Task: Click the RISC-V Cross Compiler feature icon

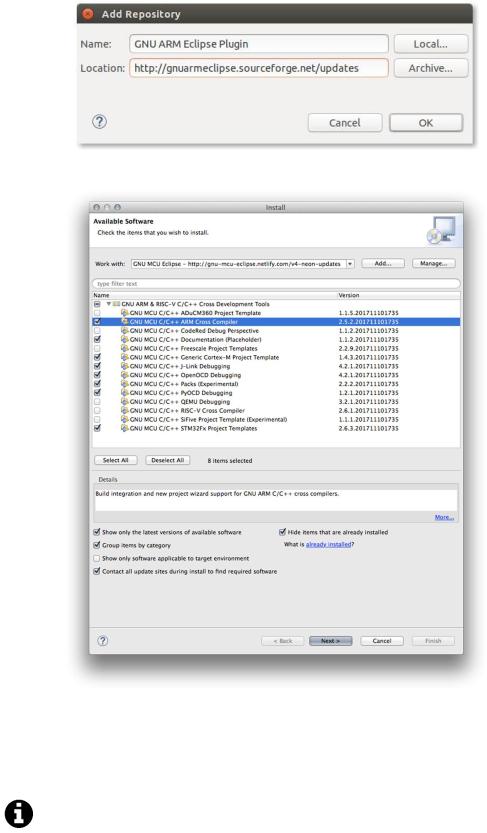Action: click(x=125, y=411)
